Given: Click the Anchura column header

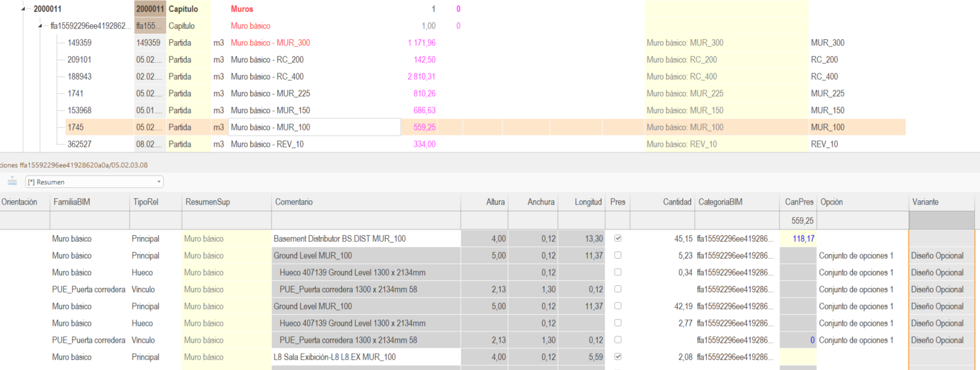Looking at the screenshot, I should coord(534,202).
